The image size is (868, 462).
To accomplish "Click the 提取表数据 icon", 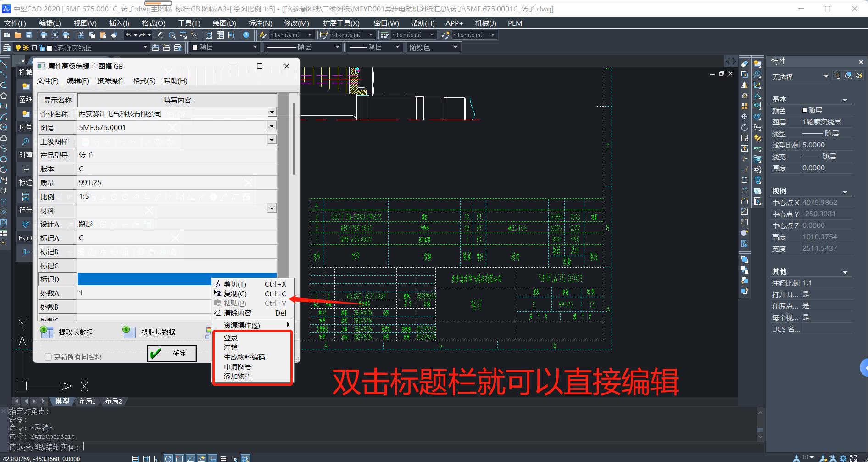I will (x=47, y=332).
